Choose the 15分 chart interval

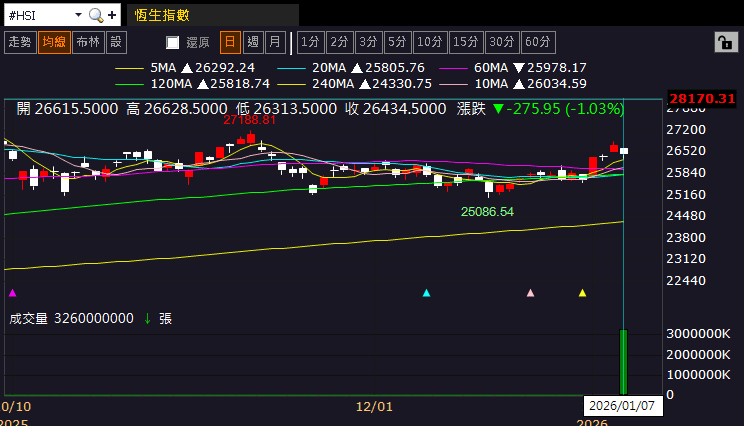[x=466, y=42]
